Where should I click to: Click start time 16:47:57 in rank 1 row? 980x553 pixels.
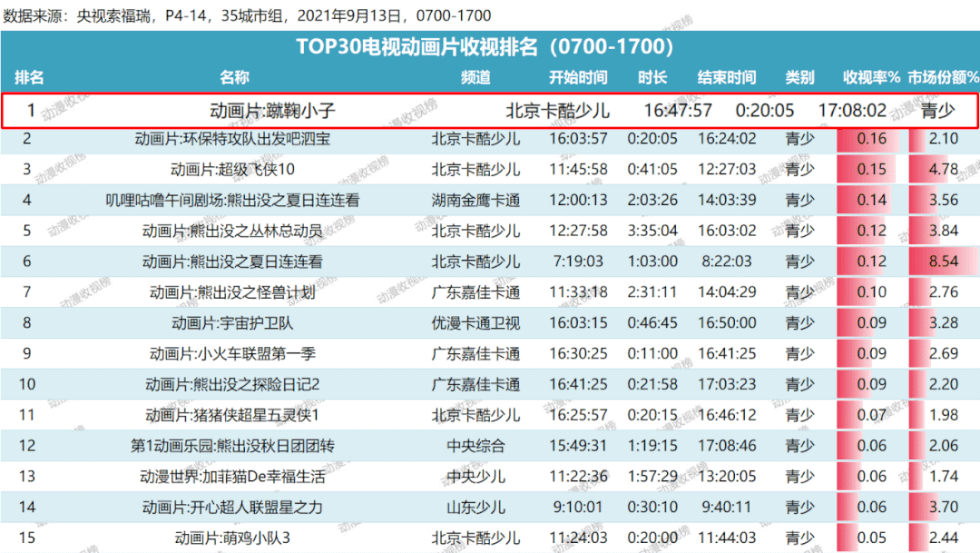(678, 112)
